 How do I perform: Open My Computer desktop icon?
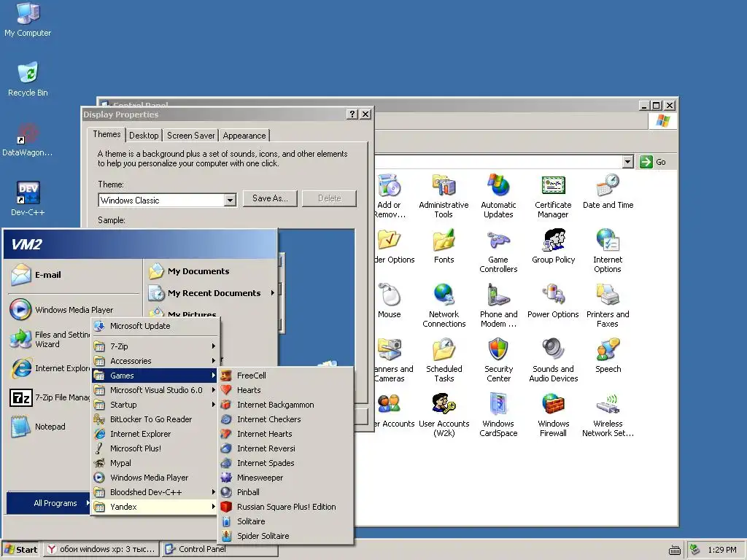(x=28, y=19)
